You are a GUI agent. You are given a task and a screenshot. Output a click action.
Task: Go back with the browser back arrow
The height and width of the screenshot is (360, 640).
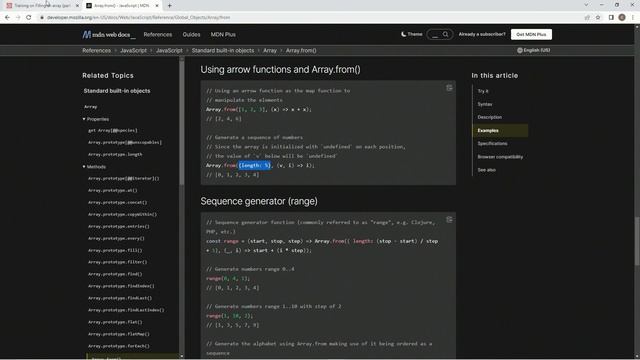pyautogui.click(x=7, y=17)
